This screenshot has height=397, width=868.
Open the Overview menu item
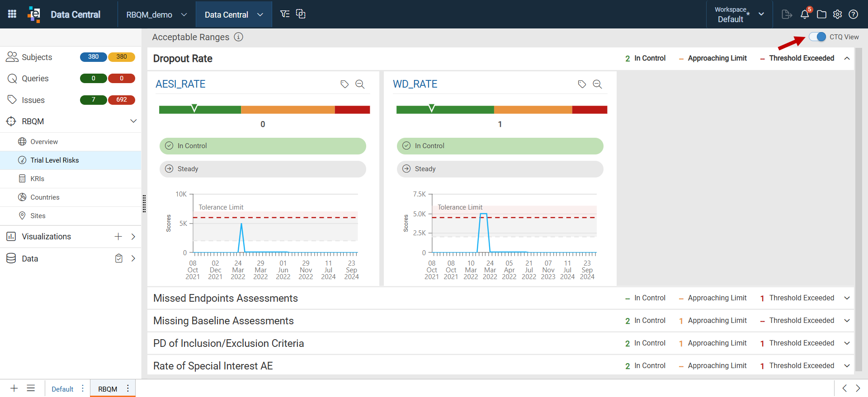(x=71, y=142)
